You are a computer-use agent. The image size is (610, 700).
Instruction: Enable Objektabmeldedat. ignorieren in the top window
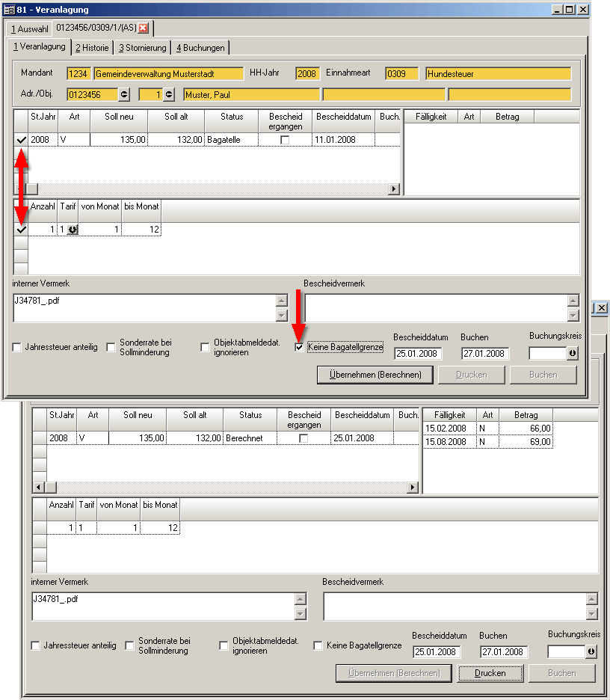(206, 348)
